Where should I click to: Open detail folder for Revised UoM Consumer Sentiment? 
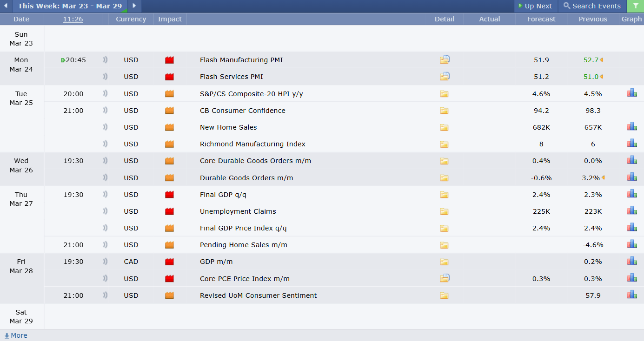tap(444, 295)
